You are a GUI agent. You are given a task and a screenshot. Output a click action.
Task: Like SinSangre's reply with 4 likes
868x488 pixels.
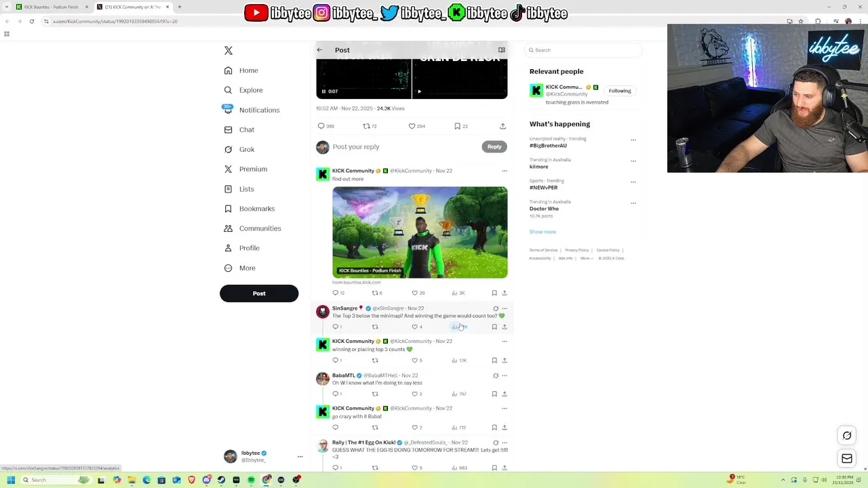(415, 327)
